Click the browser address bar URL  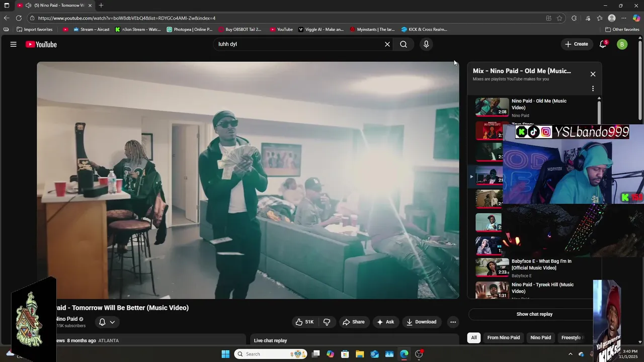[x=127, y=18]
